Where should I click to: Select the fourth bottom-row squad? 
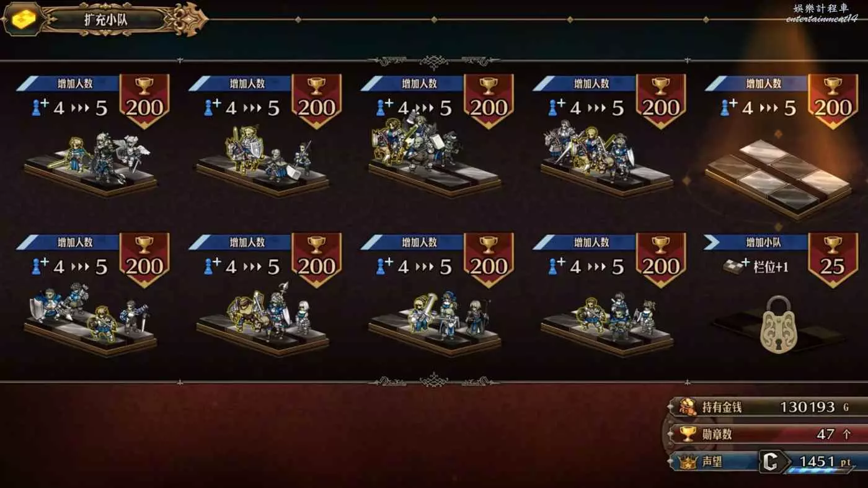(606, 322)
